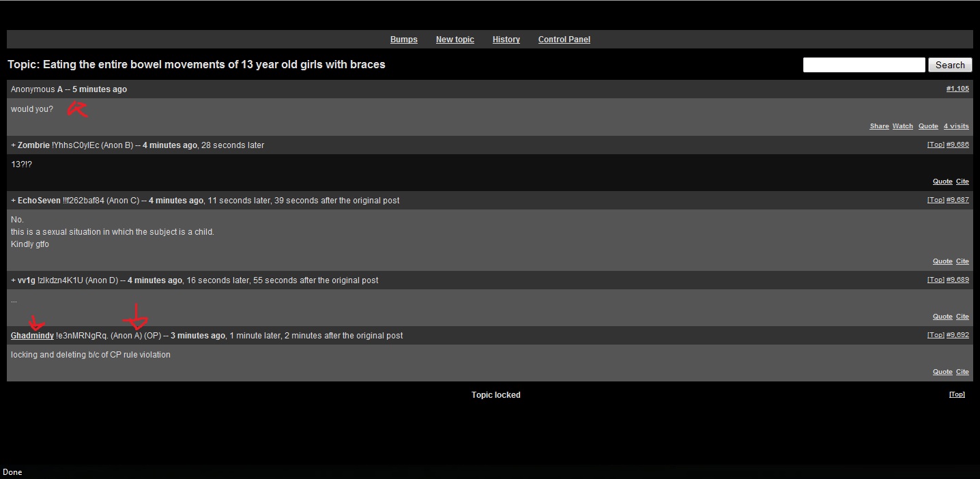
Task: Click the Top link beside Topic locked
Action: tap(957, 394)
